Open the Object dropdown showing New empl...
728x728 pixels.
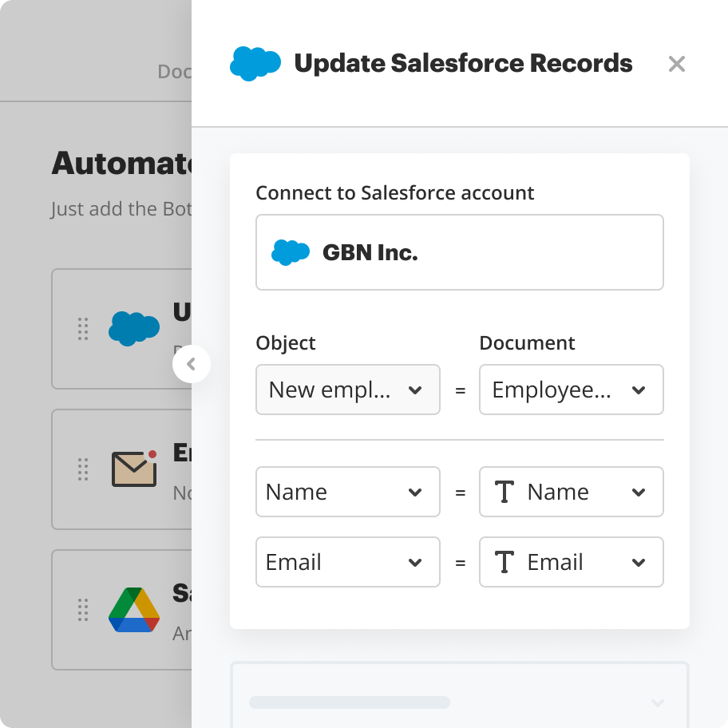348,390
